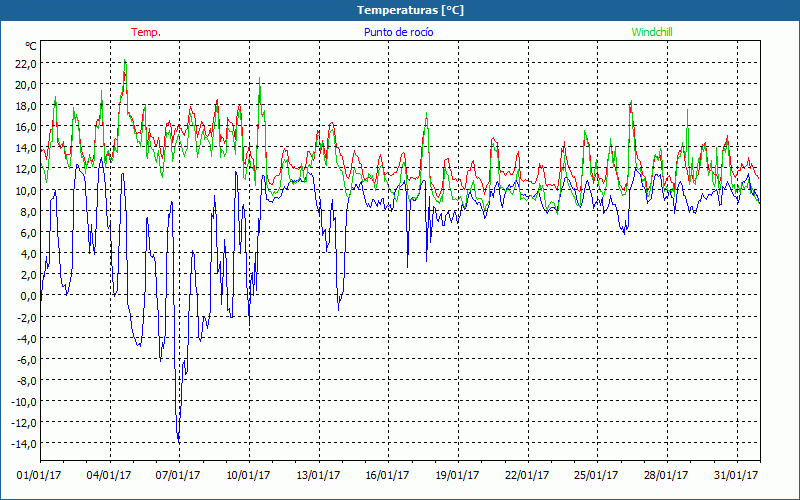Click the 07/01/17 date label

[178, 476]
